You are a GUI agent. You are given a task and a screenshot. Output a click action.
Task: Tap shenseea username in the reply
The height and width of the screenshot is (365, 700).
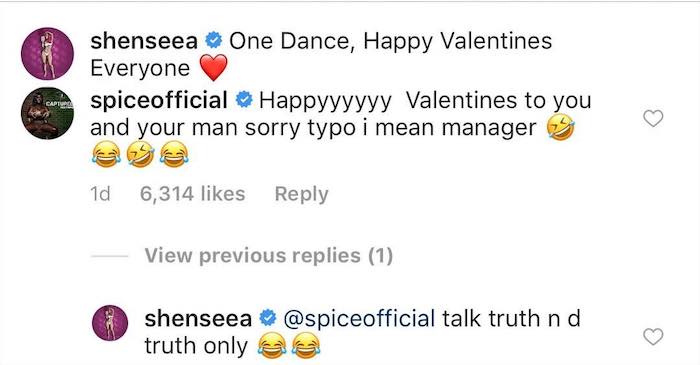pyautogui.click(x=198, y=319)
